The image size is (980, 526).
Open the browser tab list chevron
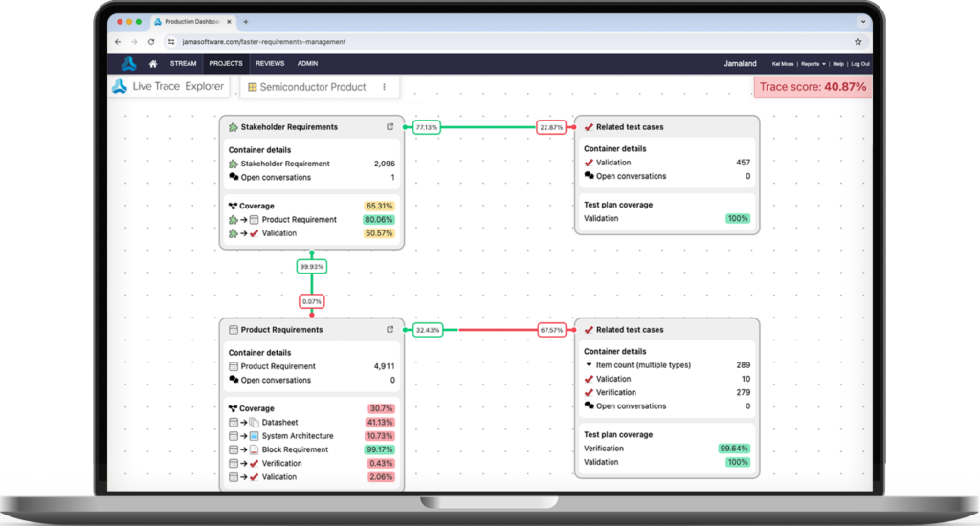[x=863, y=22]
